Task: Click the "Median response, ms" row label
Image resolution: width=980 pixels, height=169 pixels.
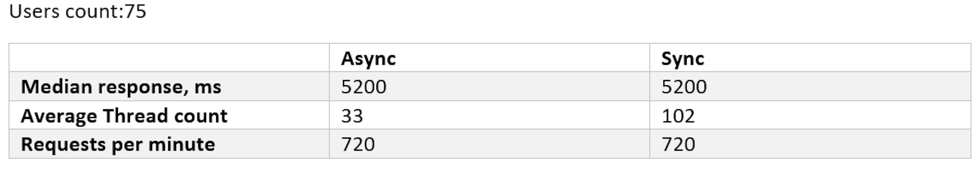Action: pyautogui.click(x=121, y=87)
